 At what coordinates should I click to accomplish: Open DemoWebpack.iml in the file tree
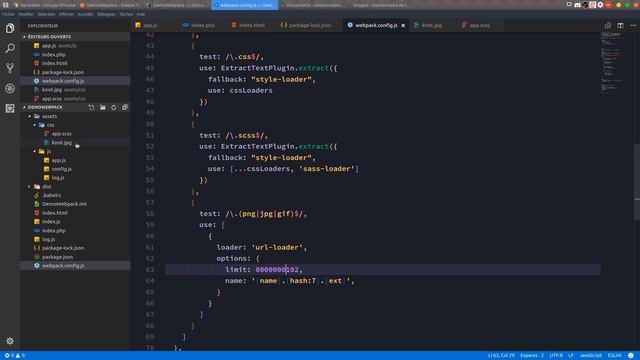coord(76,204)
